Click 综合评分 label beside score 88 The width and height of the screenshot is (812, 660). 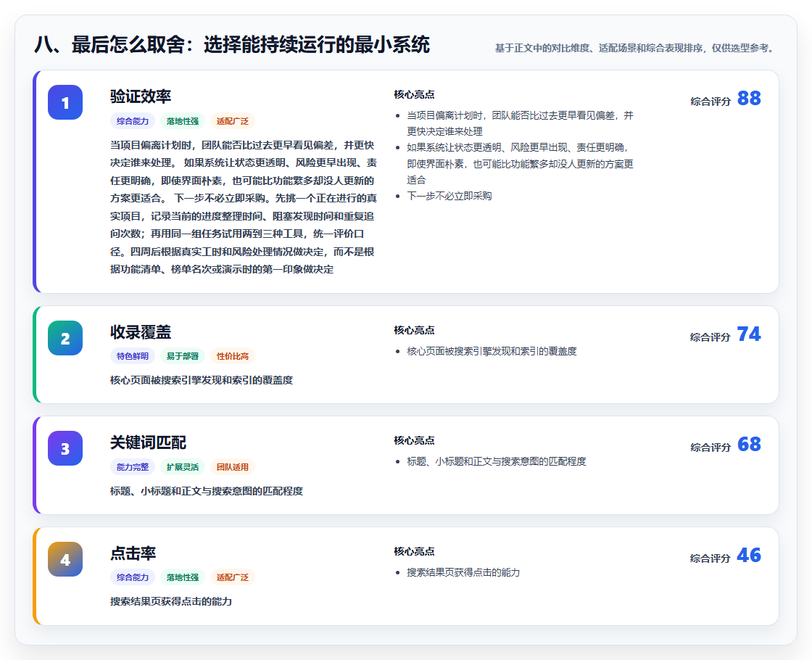tap(710, 101)
